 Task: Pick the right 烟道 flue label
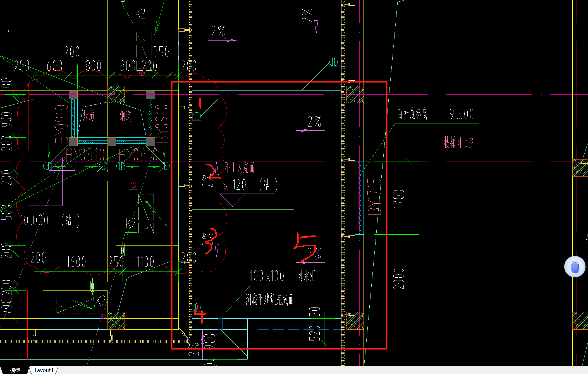(125, 116)
